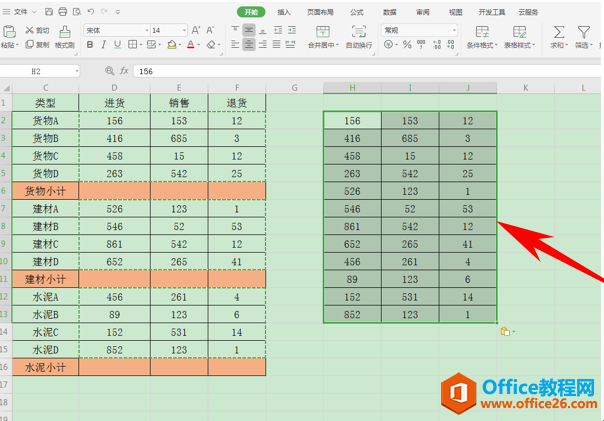Expand the number format dropdown
Screen dimensions: 604x421
454,30
